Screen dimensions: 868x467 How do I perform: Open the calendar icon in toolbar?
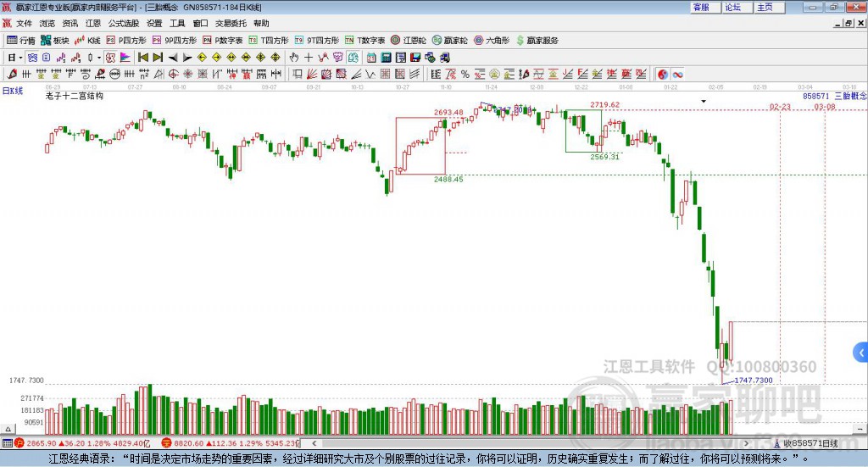tap(371, 58)
